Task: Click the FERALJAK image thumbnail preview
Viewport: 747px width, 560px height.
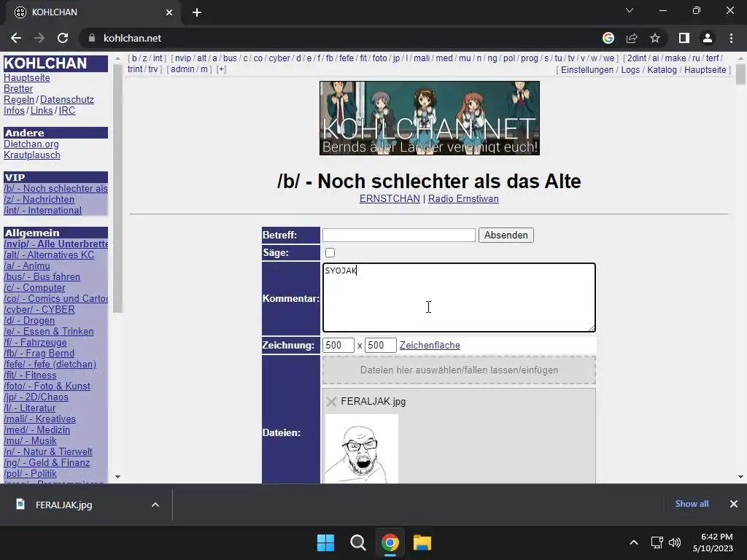Action: pos(362,449)
